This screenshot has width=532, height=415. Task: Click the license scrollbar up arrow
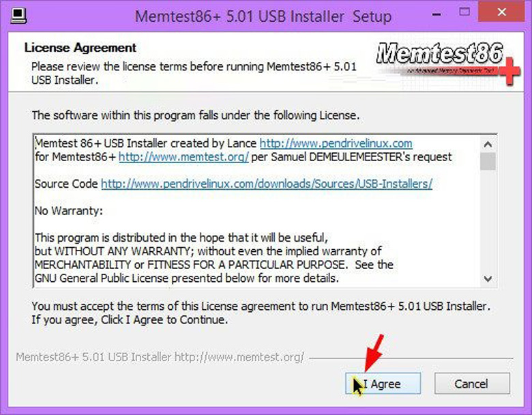click(488, 144)
